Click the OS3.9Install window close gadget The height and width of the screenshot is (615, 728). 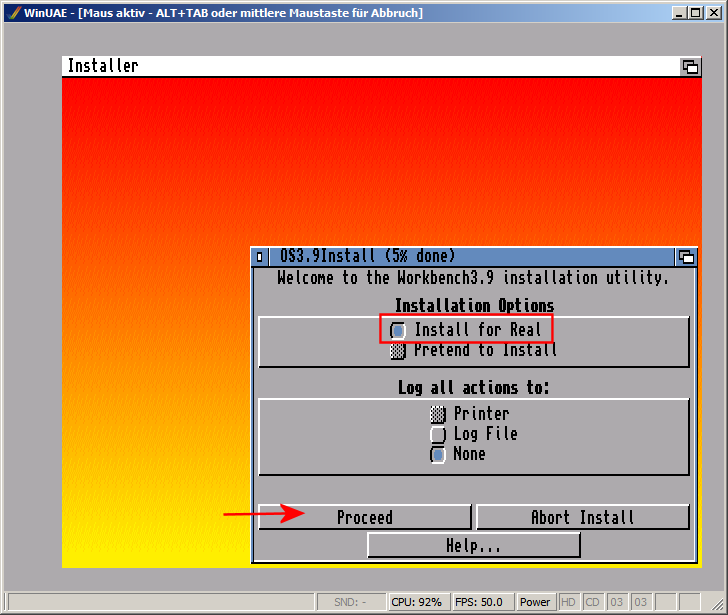(260, 257)
